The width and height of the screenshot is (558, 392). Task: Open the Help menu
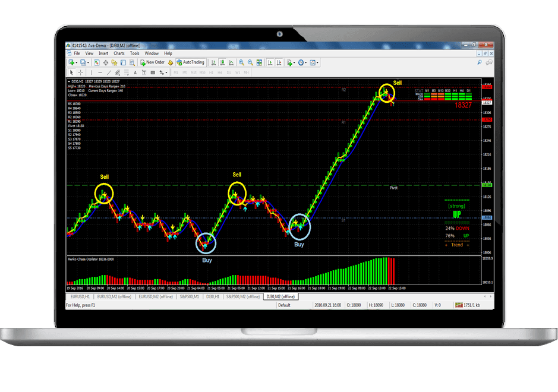coord(168,53)
